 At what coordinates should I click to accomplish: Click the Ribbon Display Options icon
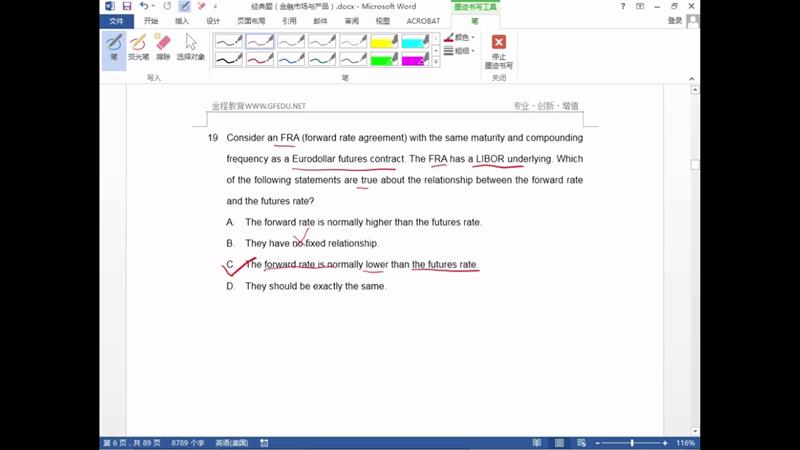coord(640,6)
